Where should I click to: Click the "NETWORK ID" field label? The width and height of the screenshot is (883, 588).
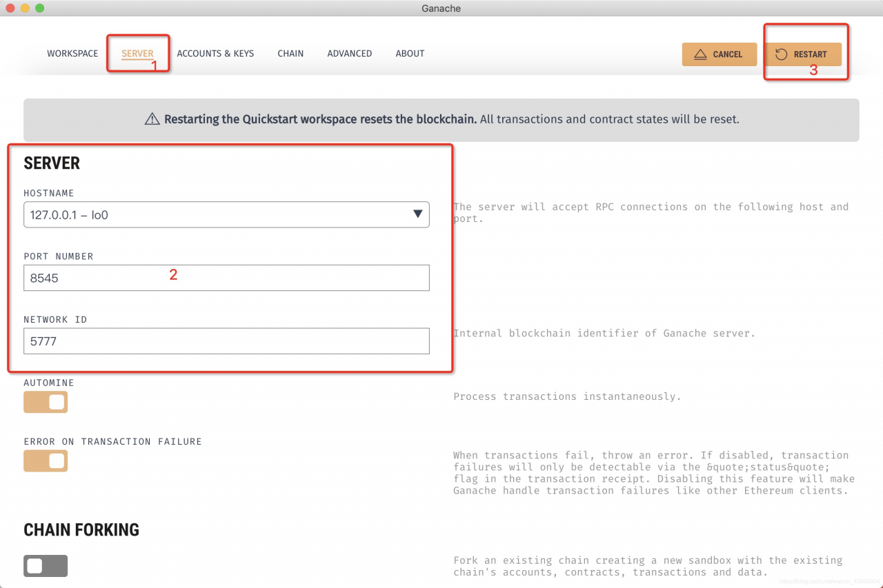(55, 320)
